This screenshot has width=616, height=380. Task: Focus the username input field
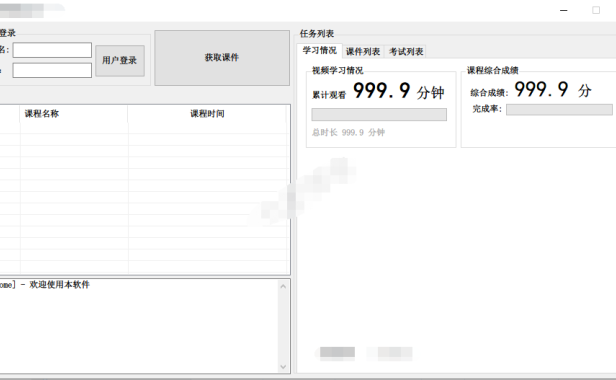click(x=52, y=50)
